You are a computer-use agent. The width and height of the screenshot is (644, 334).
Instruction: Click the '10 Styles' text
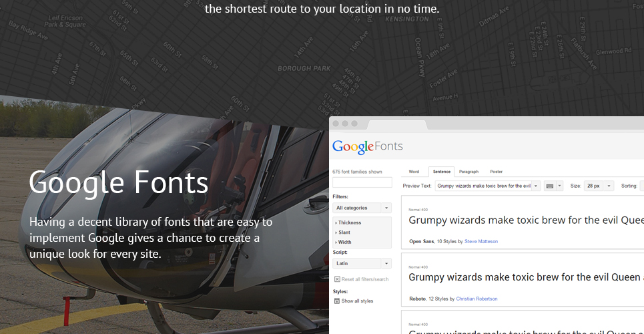(446, 241)
